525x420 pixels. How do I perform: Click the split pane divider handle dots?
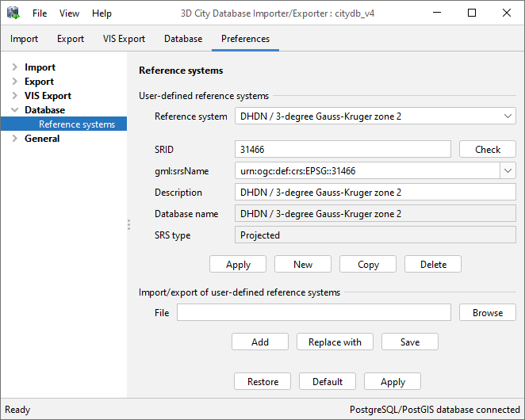(128, 224)
